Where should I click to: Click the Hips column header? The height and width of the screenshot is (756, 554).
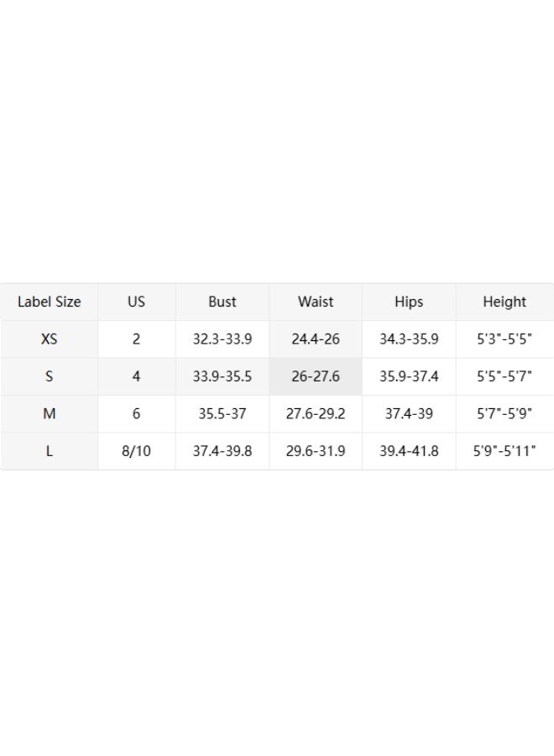(409, 302)
